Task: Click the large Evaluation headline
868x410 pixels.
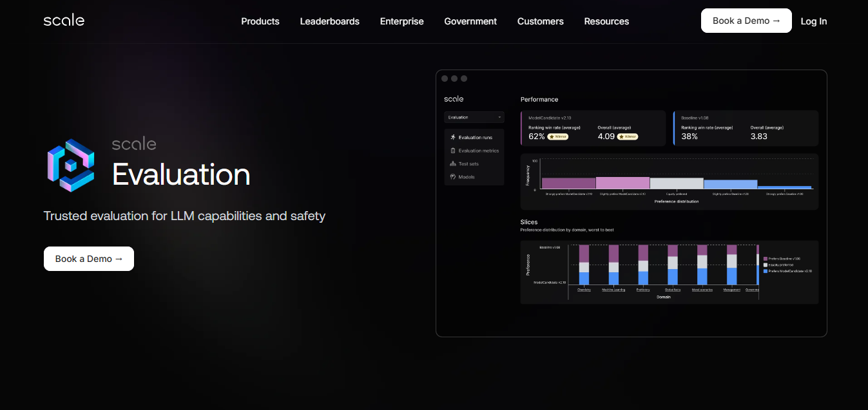Action: pyautogui.click(x=181, y=174)
